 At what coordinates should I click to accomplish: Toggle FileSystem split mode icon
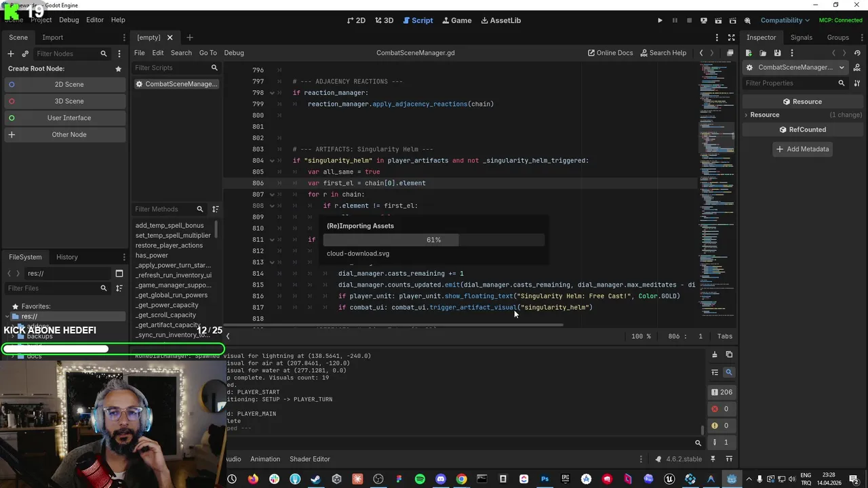point(119,273)
